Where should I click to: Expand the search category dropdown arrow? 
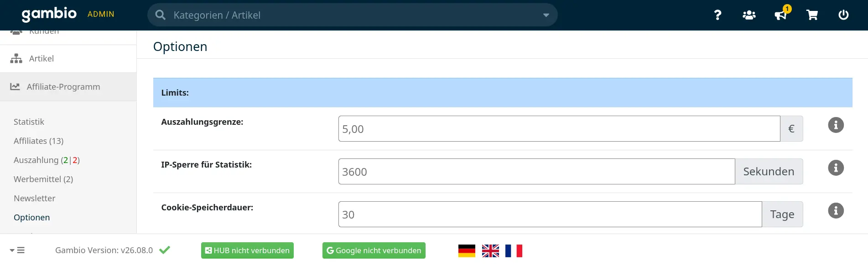546,15
